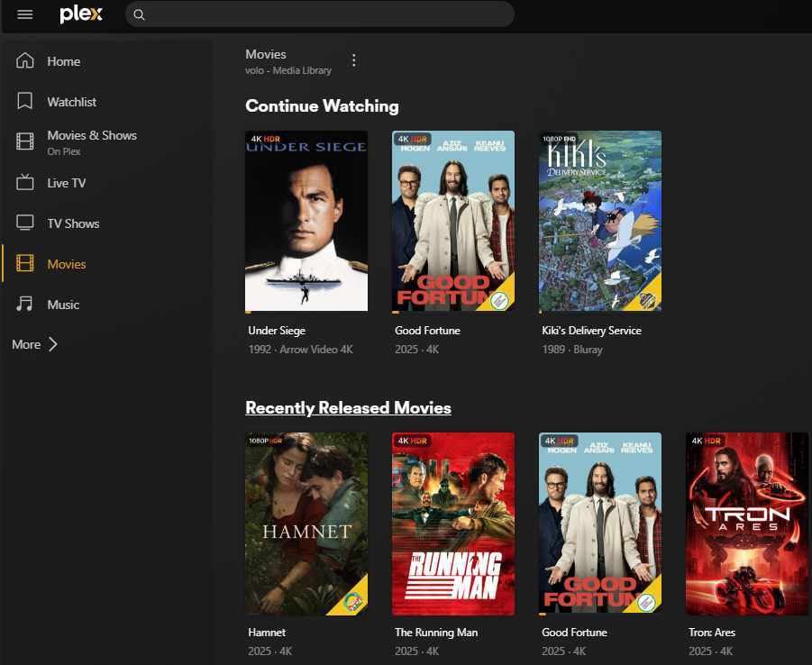Click the 'volo - Media Library' subtitle
812x665 pixels.
(x=288, y=70)
